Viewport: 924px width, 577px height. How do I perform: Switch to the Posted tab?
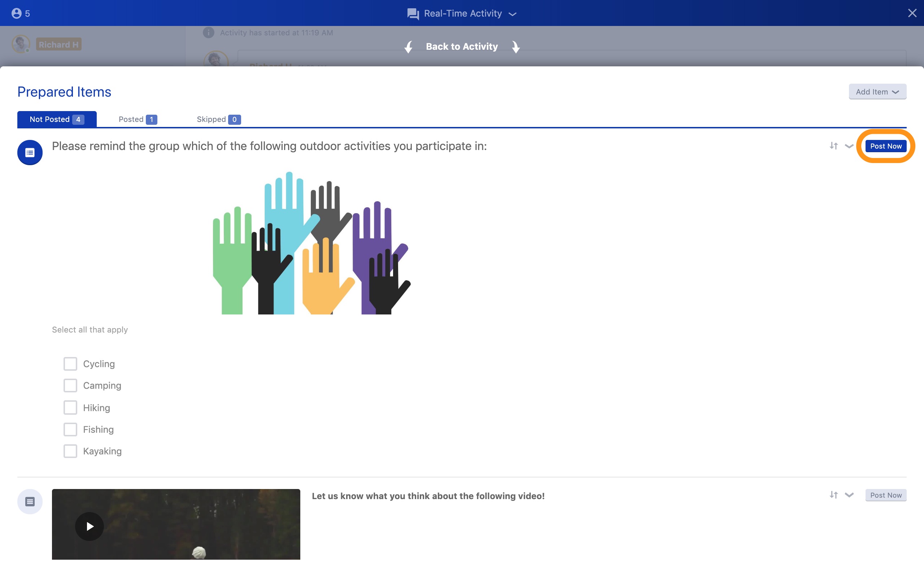pyautogui.click(x=138, y=119)
